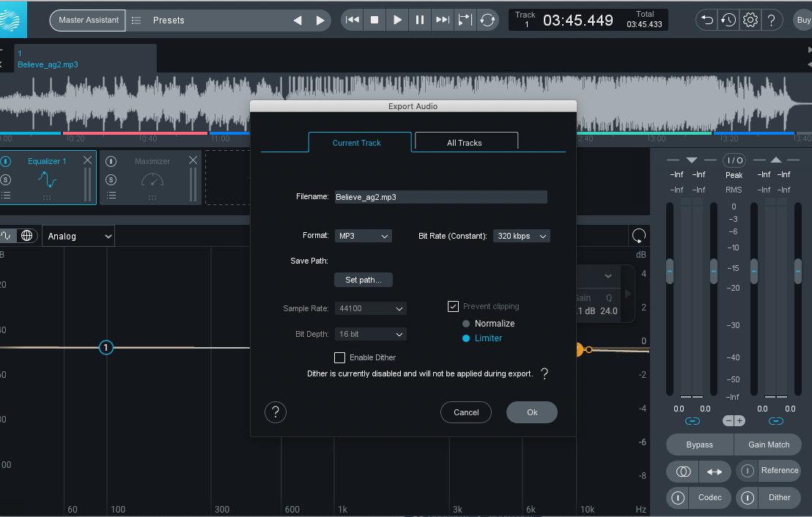Uncheck Prevent clipping checkbox

point(453,306)
